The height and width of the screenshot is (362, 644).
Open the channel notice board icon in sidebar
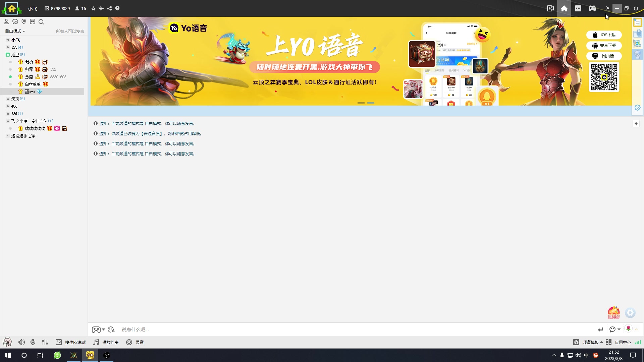[x=33, y=21]
